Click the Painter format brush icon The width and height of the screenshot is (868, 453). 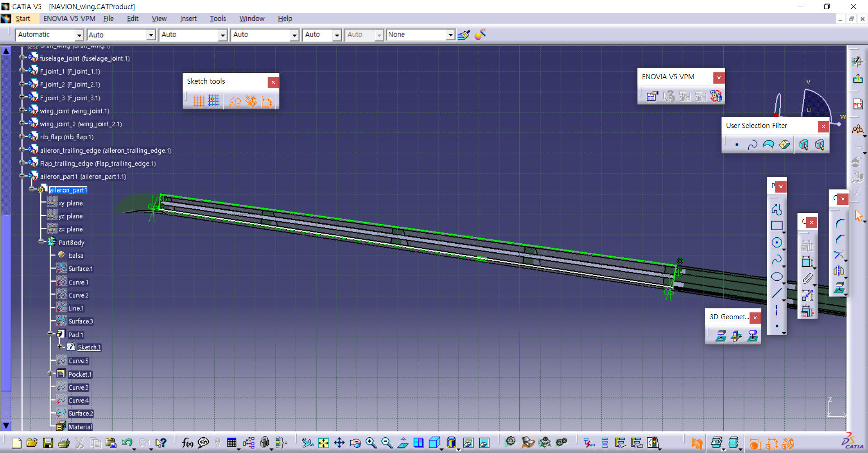tap(464, 35)
